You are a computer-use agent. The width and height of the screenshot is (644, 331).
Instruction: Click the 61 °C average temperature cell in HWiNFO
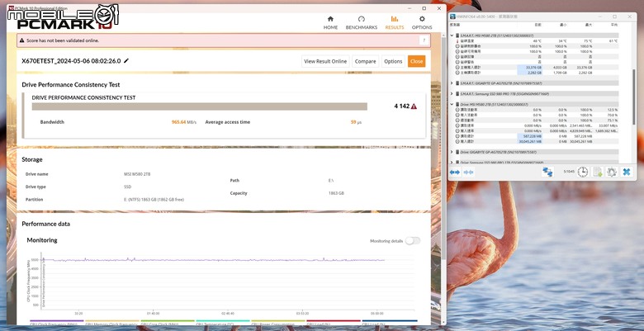(x=613, y=41)
